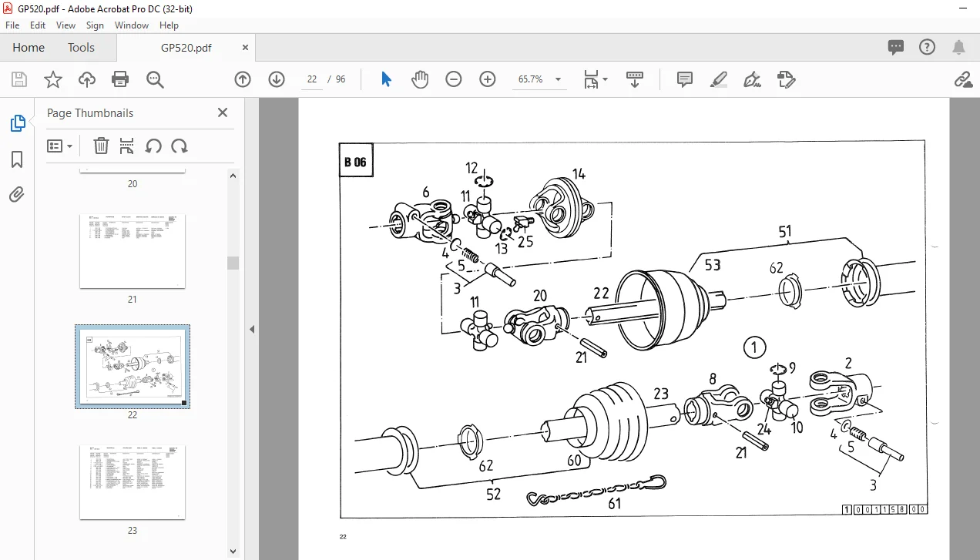Viewport: 980px width, 560px height.
Task: Switch to the Home tab
Action: pos(29,48)
